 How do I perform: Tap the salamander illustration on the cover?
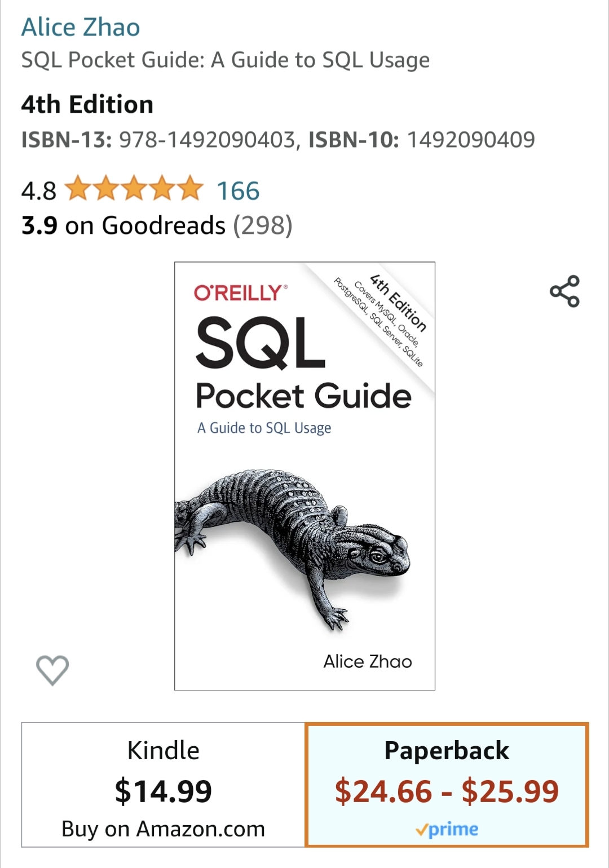click(x=292, y=544)
